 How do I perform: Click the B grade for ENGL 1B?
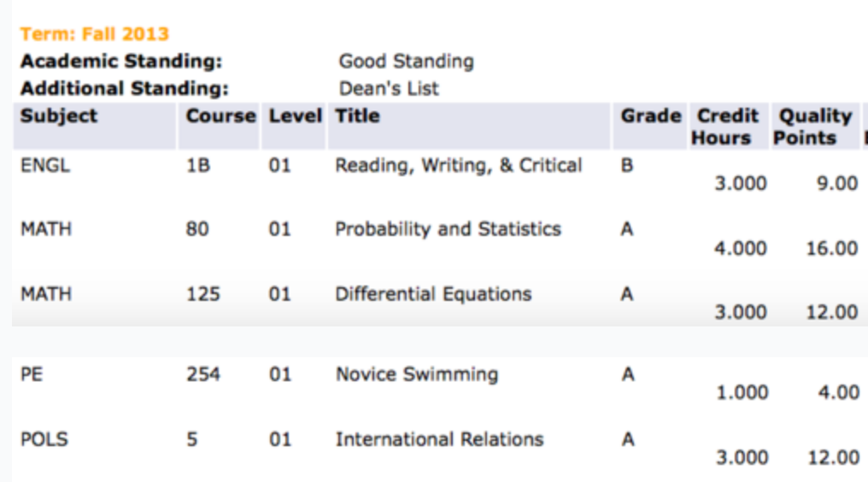pos(627,166)
